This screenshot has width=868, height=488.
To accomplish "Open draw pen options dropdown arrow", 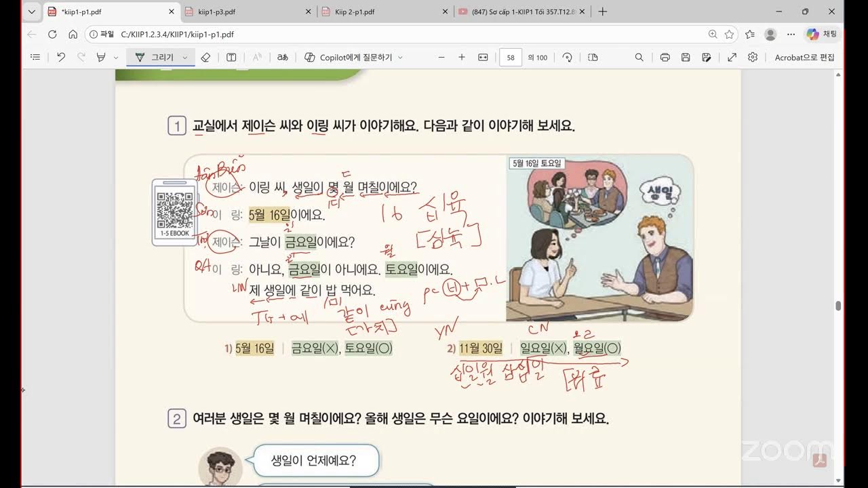I will (185, 58).
